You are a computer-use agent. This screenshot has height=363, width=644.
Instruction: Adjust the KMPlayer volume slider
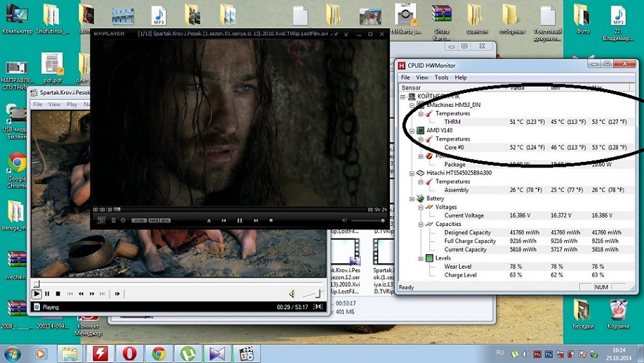click(368, 220)
